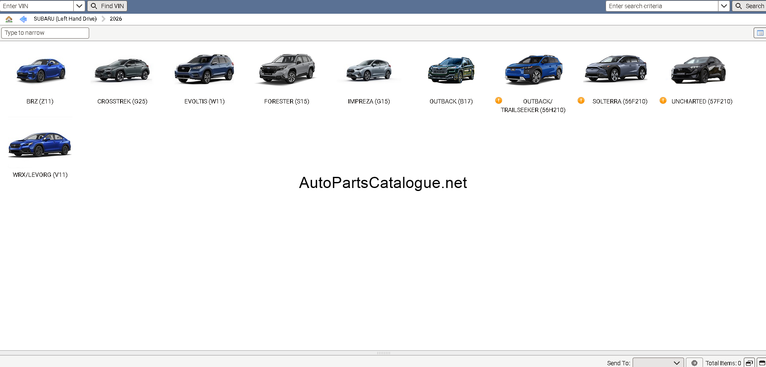Select the CROSSTREK (G25) car thumbnail

(122, 70)
